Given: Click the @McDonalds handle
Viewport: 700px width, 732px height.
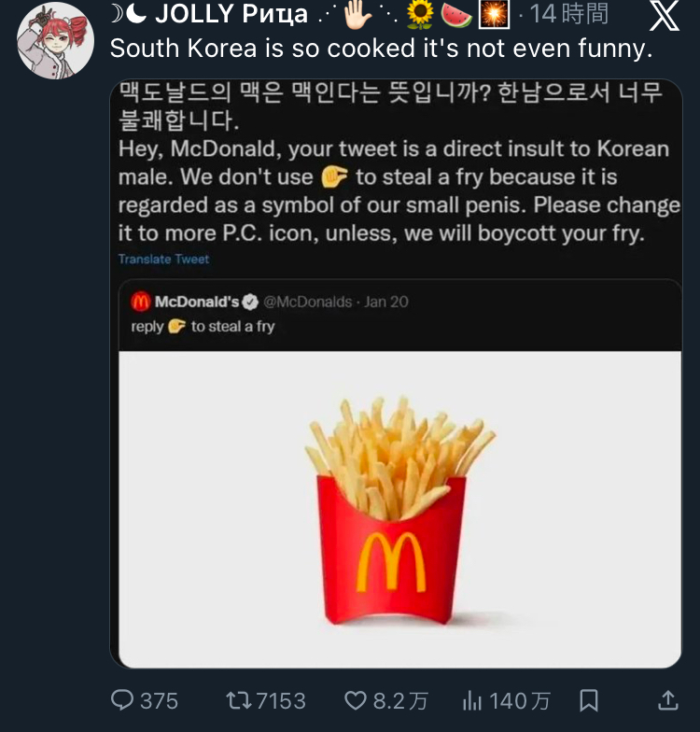Looking at the screenshot, I should pos(307,302).
